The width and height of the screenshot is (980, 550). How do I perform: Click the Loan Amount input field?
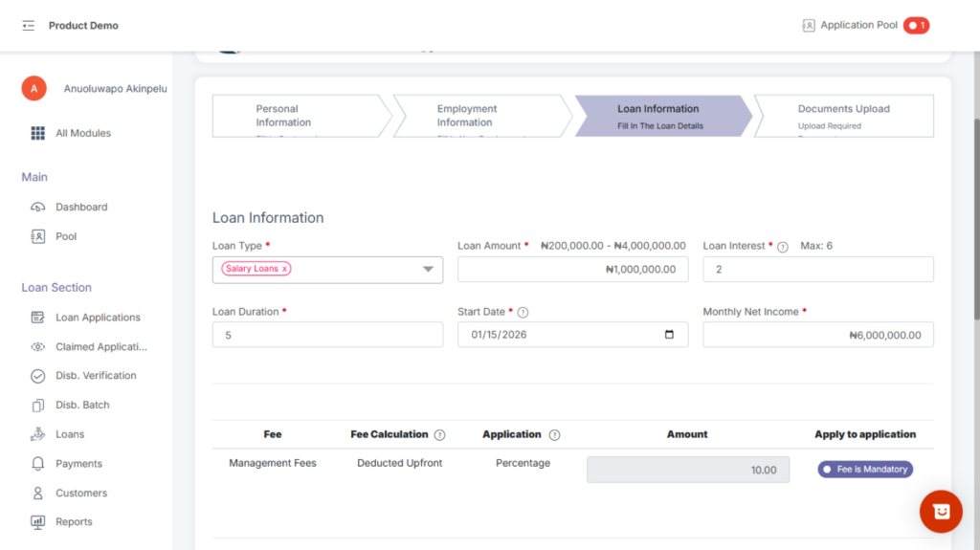[572, 270]
